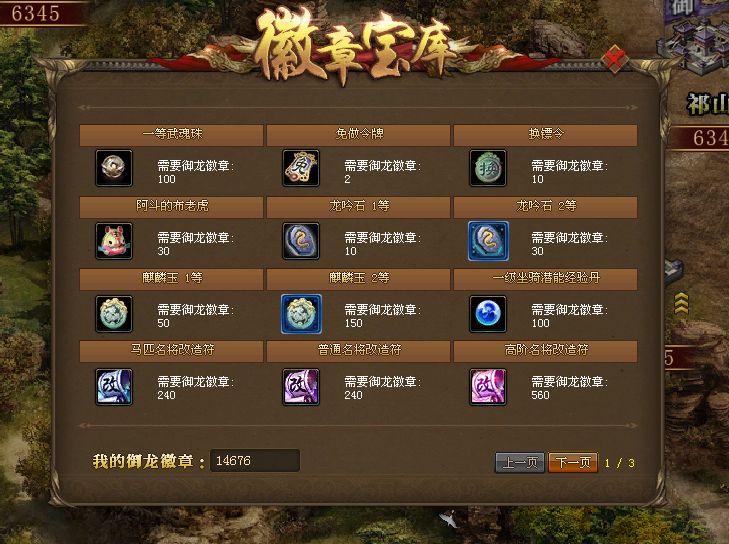Pick the 高阶名将改造符 pink icon
Screen dimensions: 729x544
tap(488, 387)
